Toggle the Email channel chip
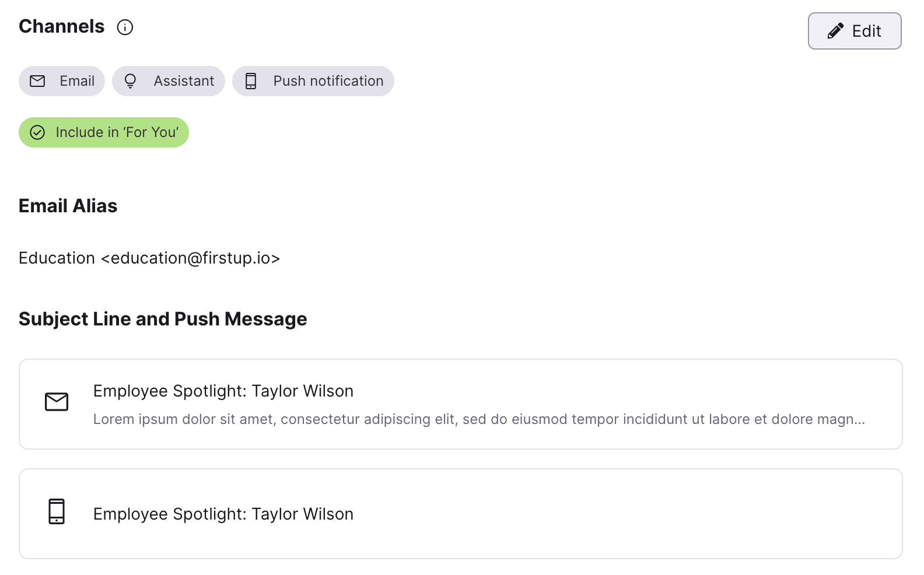 (61, 81)
